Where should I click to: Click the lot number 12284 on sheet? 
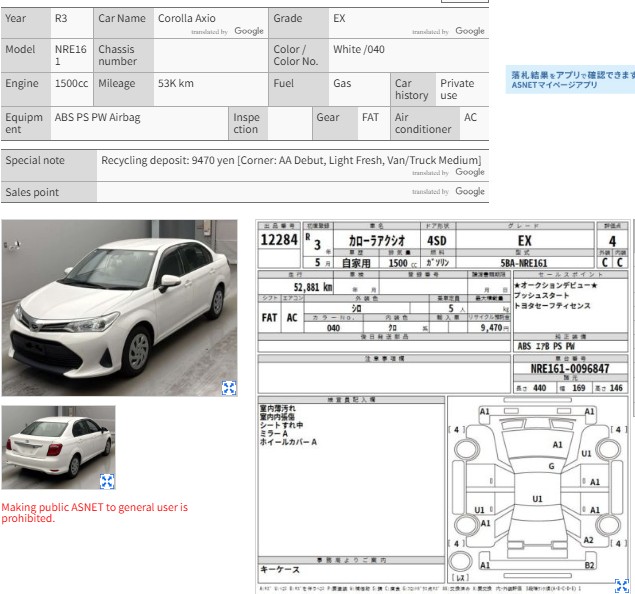click(279, 240)
